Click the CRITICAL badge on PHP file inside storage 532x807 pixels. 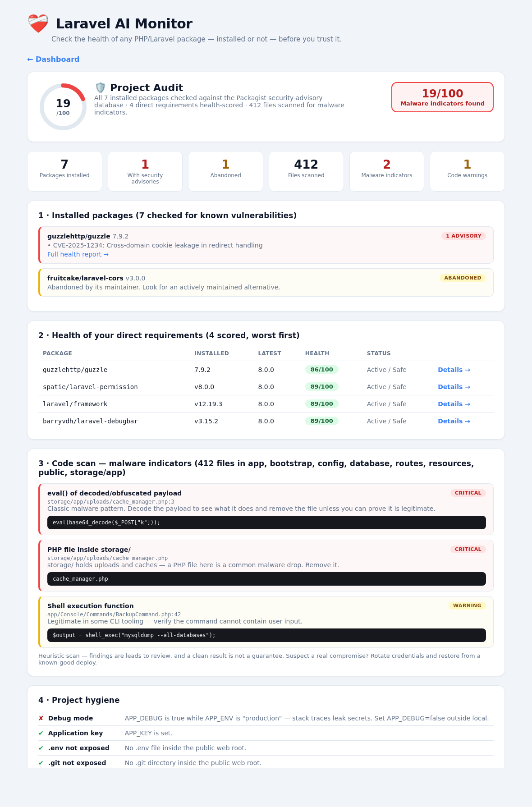pos(468,549)
